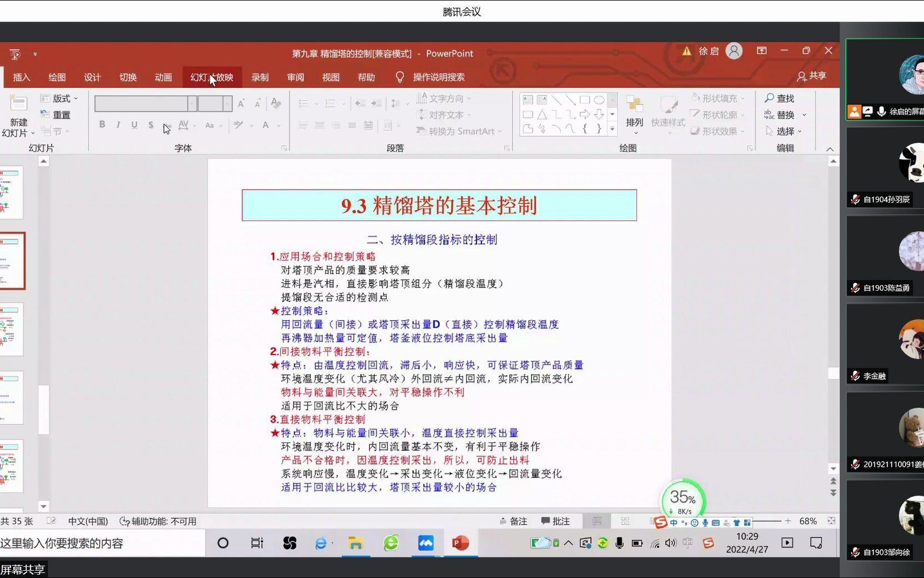
Task: Toggle the Notes (备注) pane
Action: click(513, 521)
